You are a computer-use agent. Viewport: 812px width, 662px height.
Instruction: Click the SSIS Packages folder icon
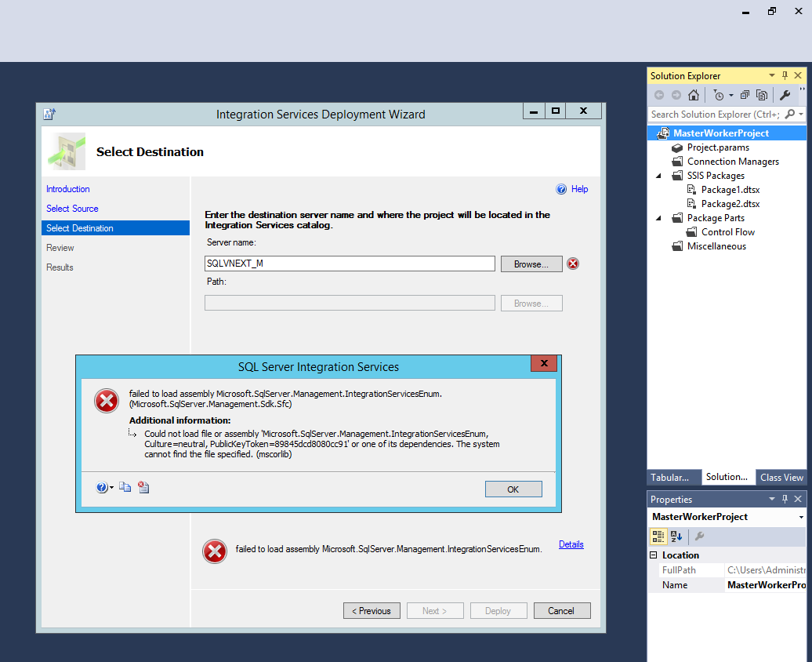pyautogui.click(x=677, y=175)
